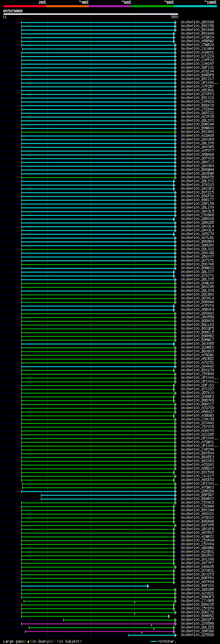Select the UniRef100_B8ARS7 label
Screen dimensions: 220x644
coord(197,499)
